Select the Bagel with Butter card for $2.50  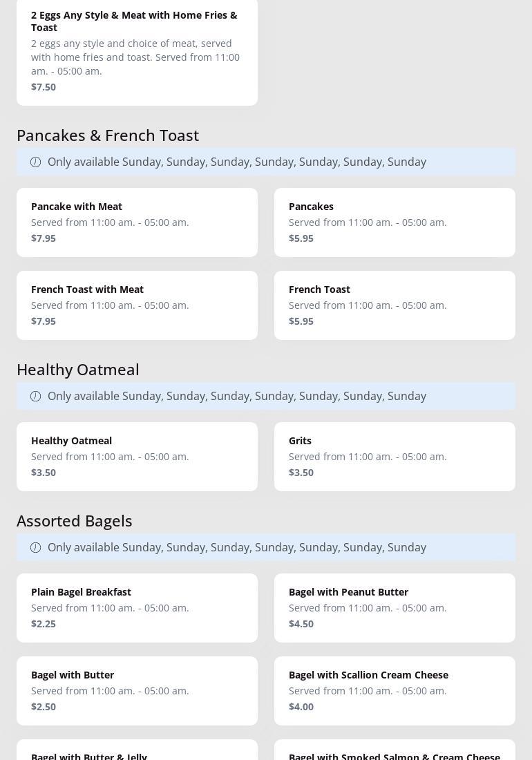(137, 691)
